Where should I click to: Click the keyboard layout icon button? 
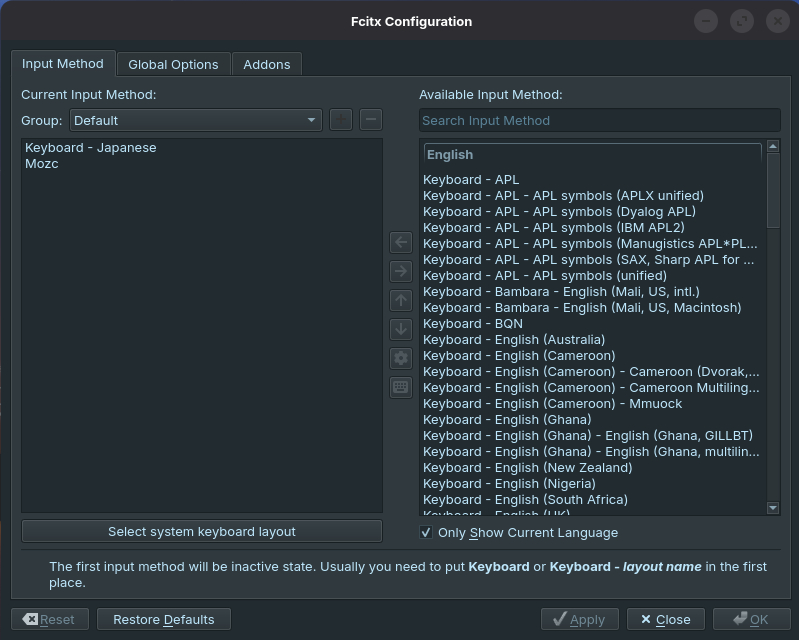pos(401,387)
